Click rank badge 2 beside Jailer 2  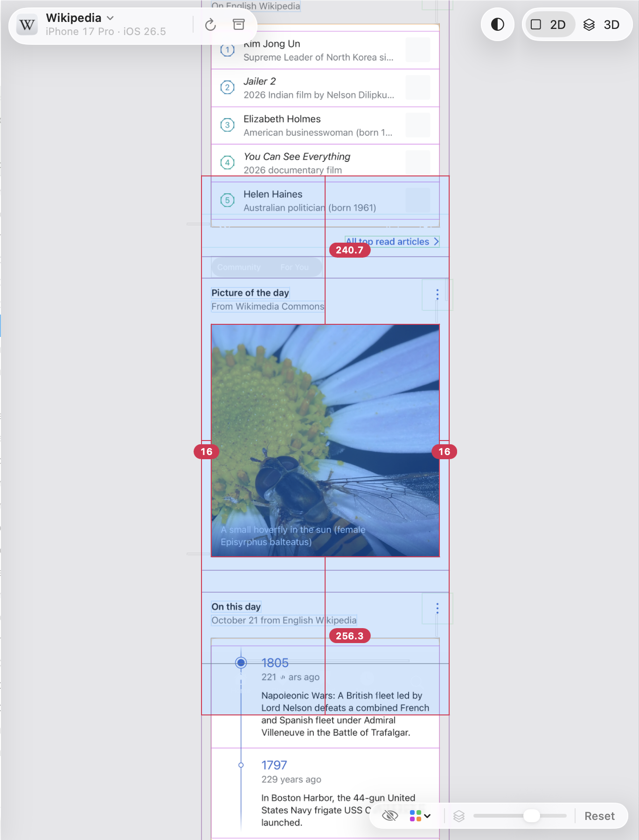tap(227, 87)
